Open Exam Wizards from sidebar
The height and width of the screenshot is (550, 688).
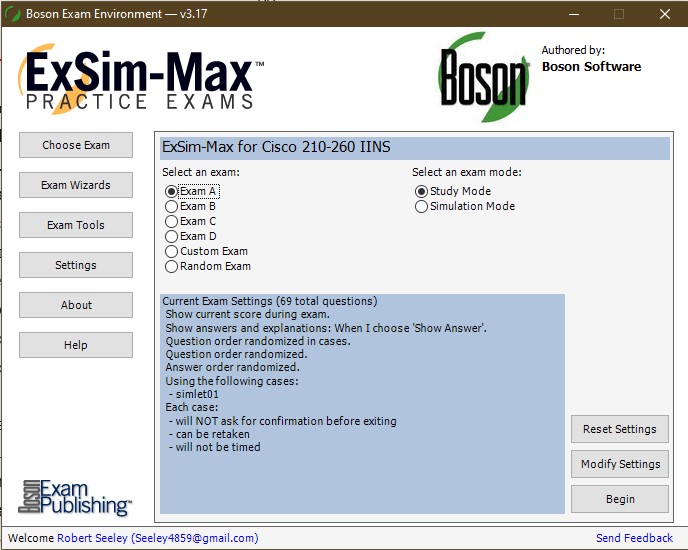tap(76, 185)
